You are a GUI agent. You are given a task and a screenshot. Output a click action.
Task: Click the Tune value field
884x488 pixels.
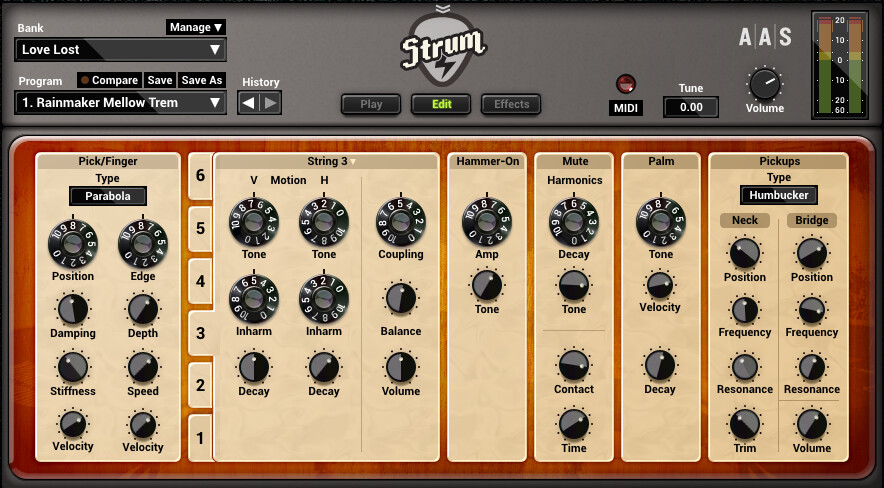click(691, 107)
